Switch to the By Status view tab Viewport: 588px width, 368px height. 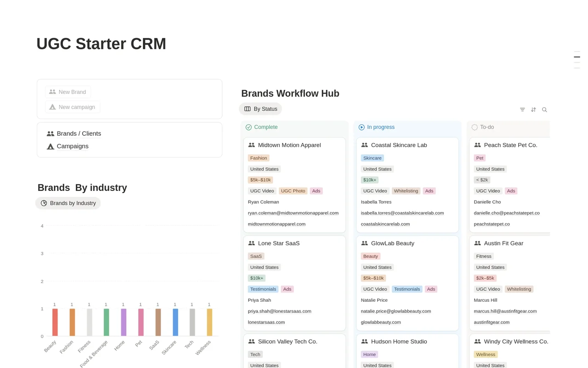(260, 109)
